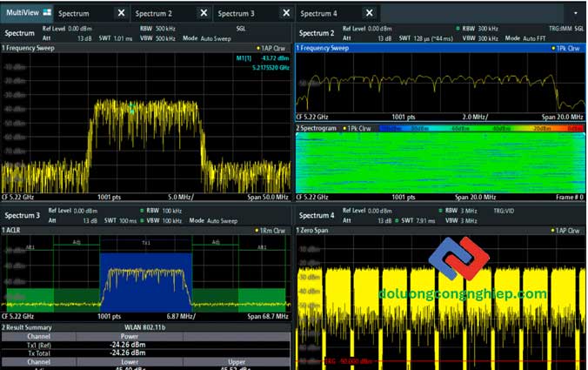The height and width of the screenshot is (370, 588).
Task: Close the Spectrum 4 tab
Action: (369, 14)
